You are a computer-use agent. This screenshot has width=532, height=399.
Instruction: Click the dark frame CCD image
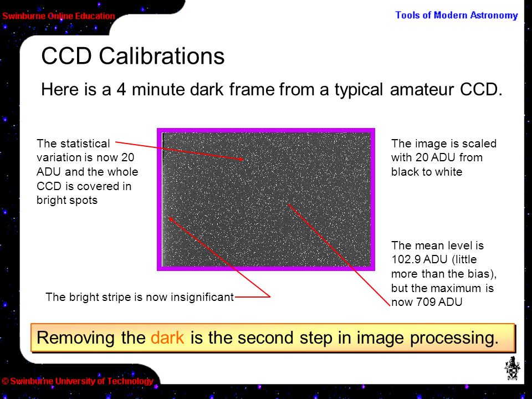266,199
